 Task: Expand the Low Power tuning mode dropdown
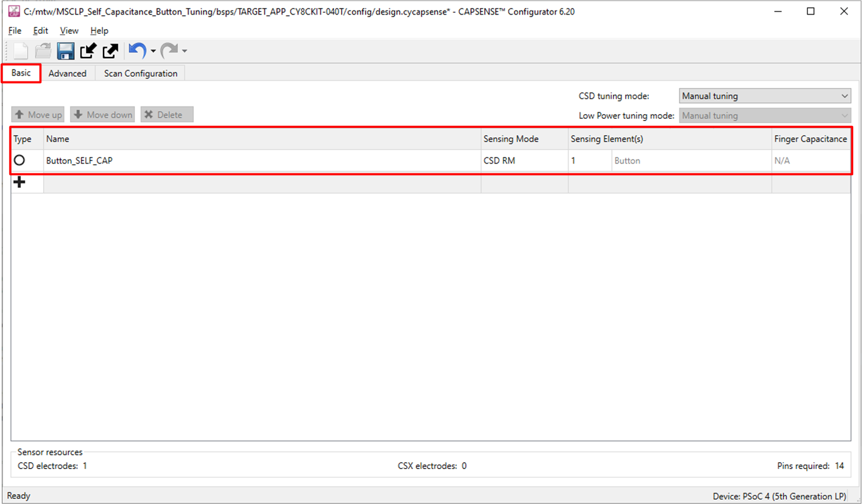[x=765, y=116]
